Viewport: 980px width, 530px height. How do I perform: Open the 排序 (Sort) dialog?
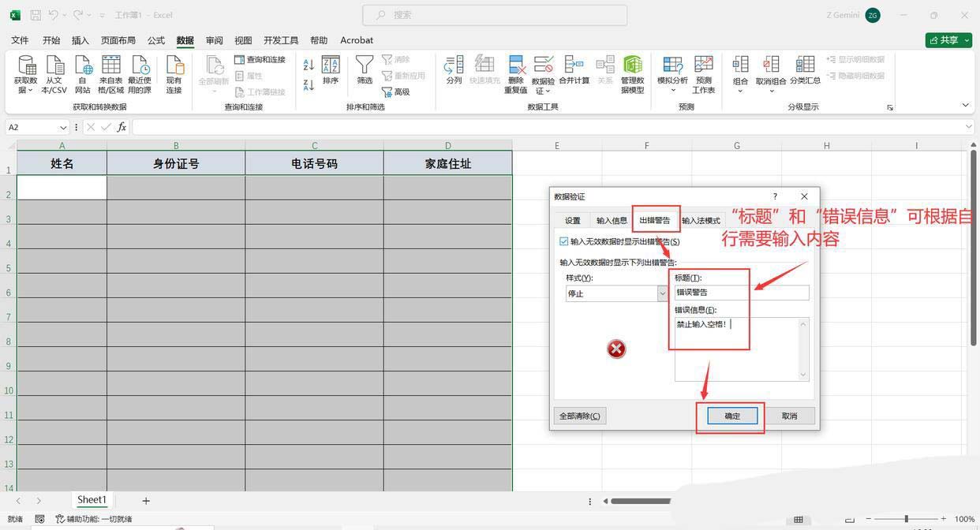point(331,71)
